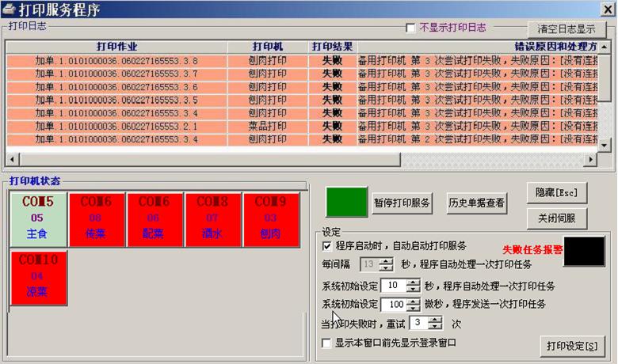Open 历史单据查看 history viewer

coord(475,203)
